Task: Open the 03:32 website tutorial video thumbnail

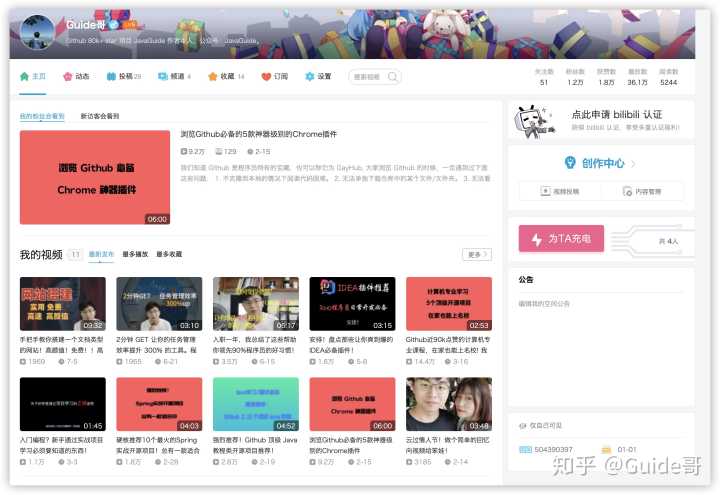Action: coord(62,304)
